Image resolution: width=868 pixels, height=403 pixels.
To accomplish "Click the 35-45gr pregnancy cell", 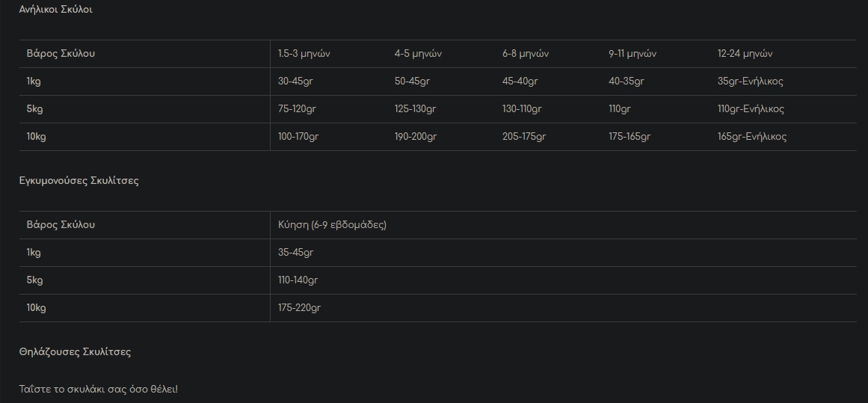I will click(x=295, y=253).
